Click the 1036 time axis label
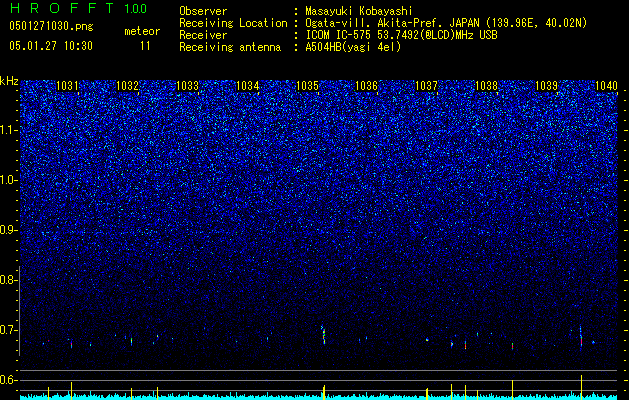This screenshot has height=400, width=629. [367, 86]
